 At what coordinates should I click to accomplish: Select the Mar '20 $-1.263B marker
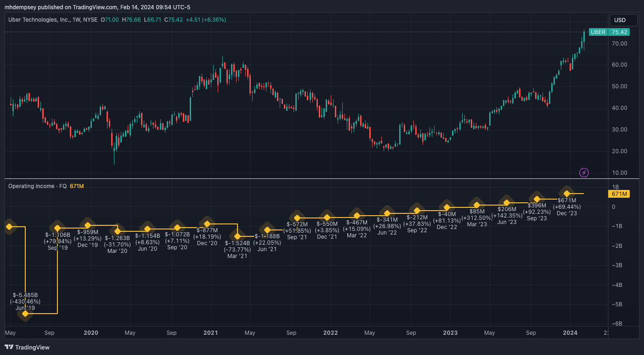click(x=117, y=231)
